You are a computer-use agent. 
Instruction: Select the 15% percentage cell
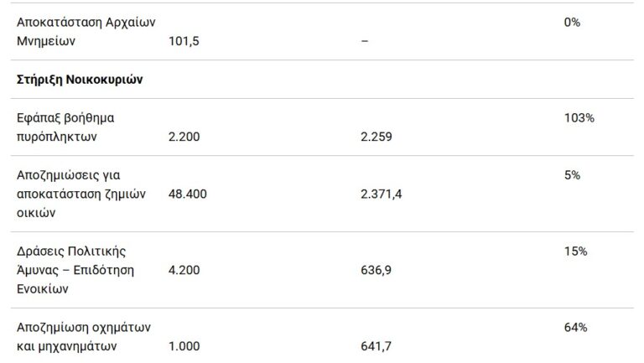coord(576,252)
